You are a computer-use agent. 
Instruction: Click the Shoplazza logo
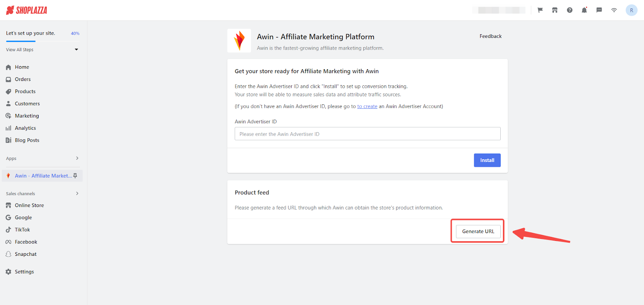click(27, 10)
